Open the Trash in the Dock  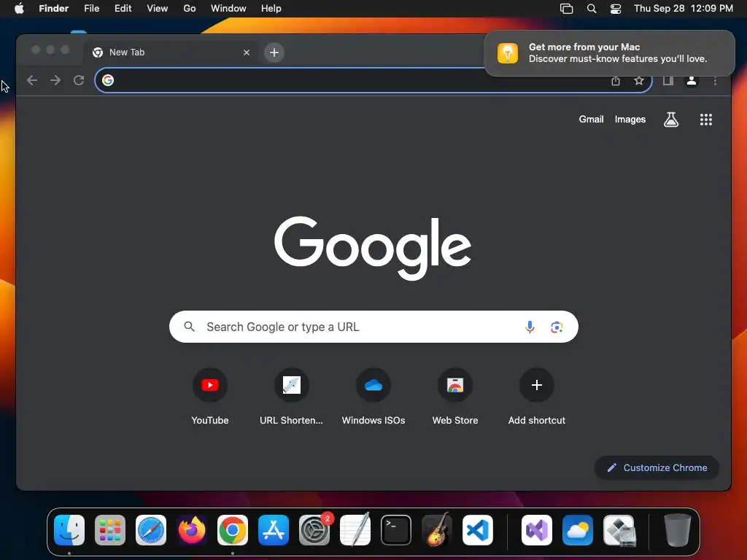(x=677, y=530)
